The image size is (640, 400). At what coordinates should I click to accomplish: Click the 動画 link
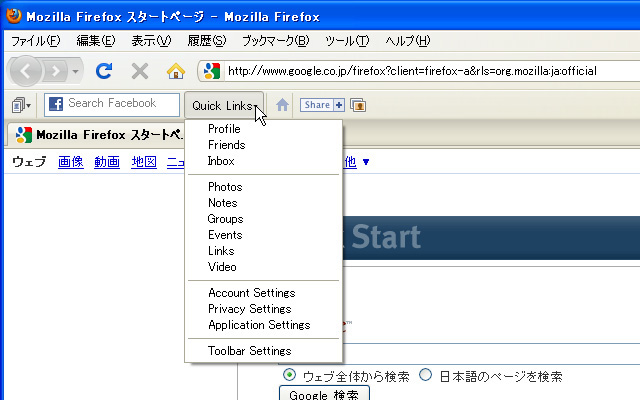pos(107,162)
